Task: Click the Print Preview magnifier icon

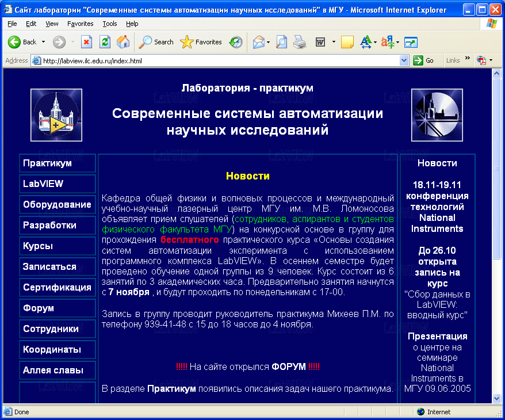Action: [281, 42]
